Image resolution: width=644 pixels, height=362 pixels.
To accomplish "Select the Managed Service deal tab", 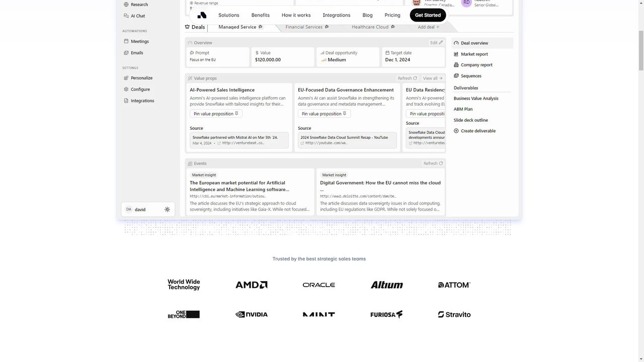I will point(240,27).
